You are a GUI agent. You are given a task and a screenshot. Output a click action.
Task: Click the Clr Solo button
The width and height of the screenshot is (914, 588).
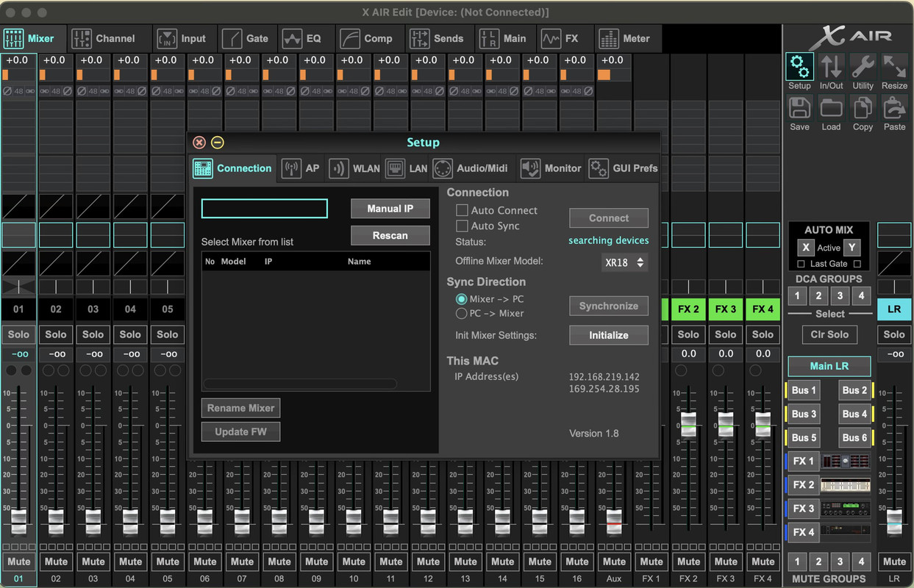point(829,334)
